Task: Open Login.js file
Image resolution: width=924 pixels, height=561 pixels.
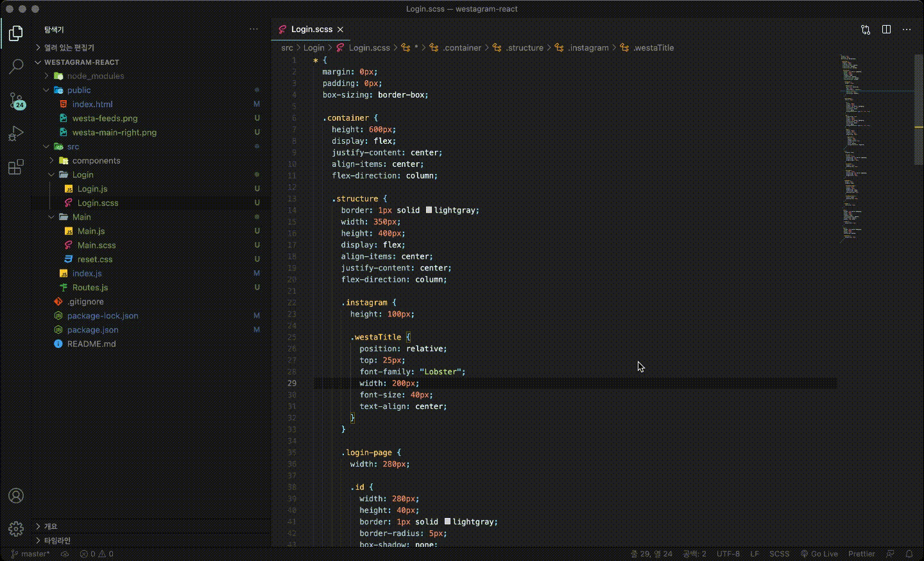Action: [151, 189]
